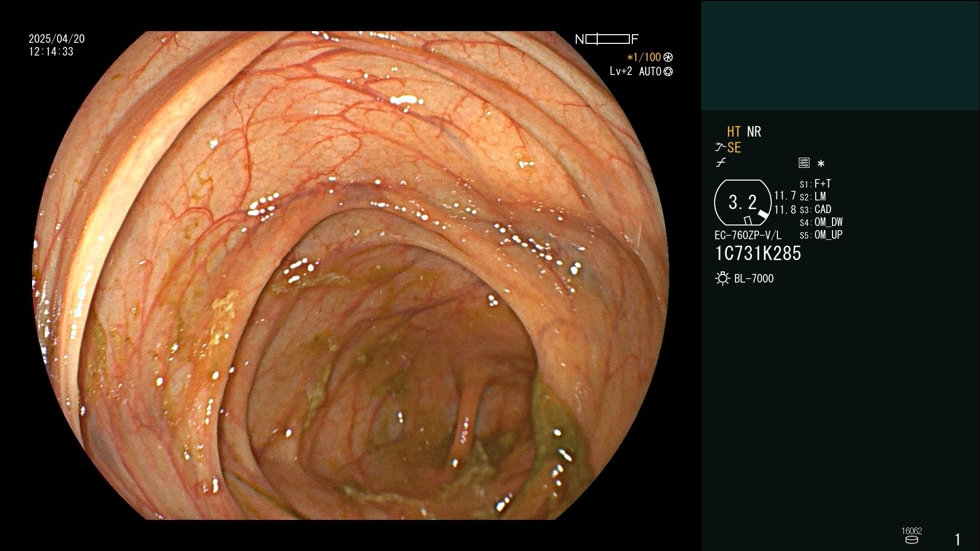Click the tone curve icon below SE
This screenshot has height=551, width=980.
(721, 163)
